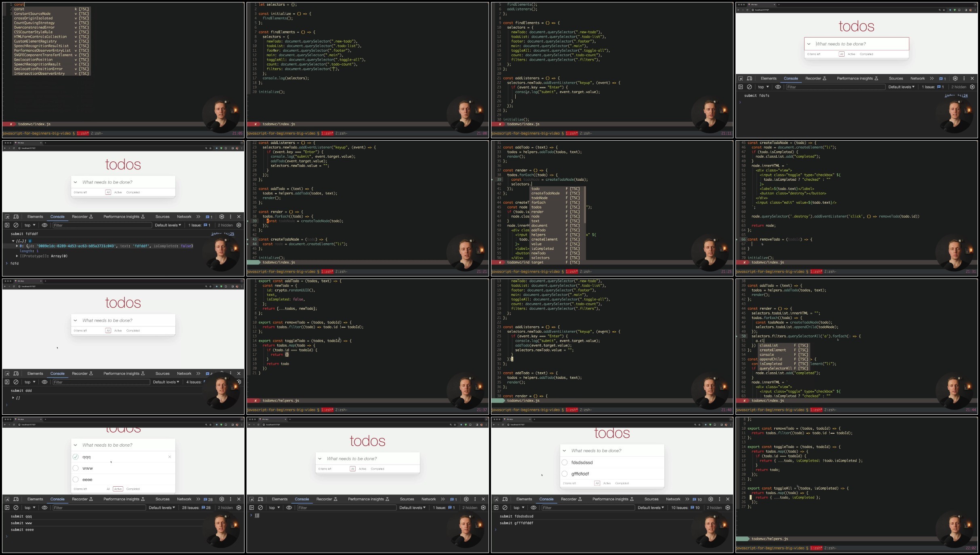Open DevTools settings gear next to "10" issues badge
The image size is (980, 555).
[x=710, y=499]
